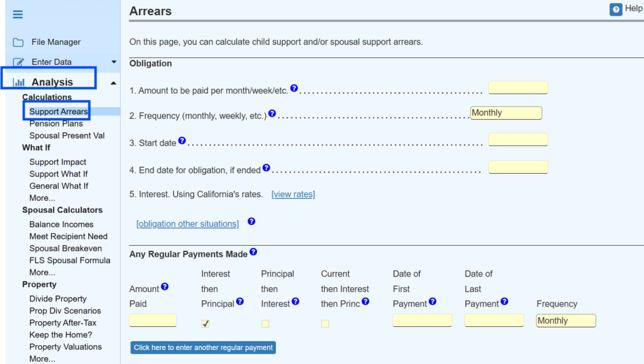
Task: Open Keep the Home?
Action: point(61,335)
